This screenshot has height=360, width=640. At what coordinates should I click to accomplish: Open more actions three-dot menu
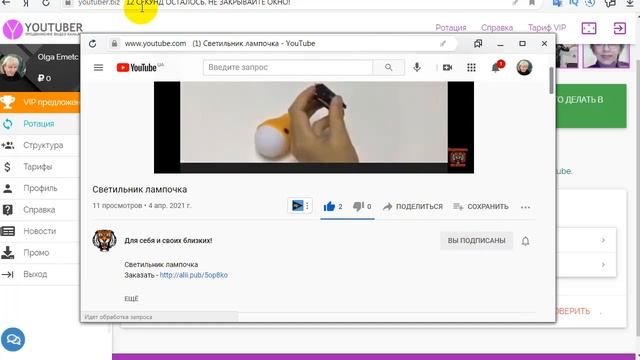point(525,207)
